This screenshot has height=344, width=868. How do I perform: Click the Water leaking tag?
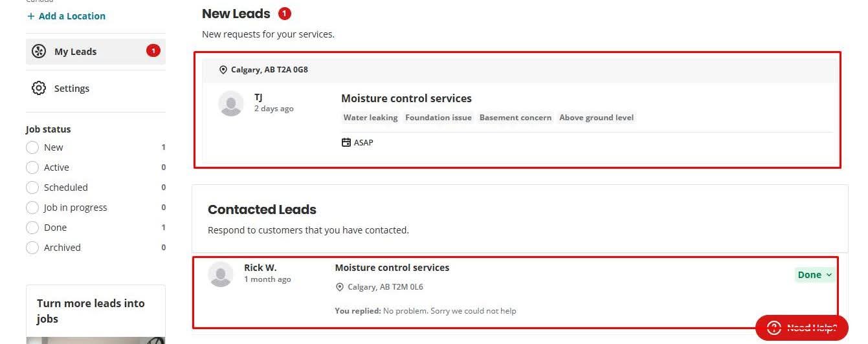(x=370, y=118)
